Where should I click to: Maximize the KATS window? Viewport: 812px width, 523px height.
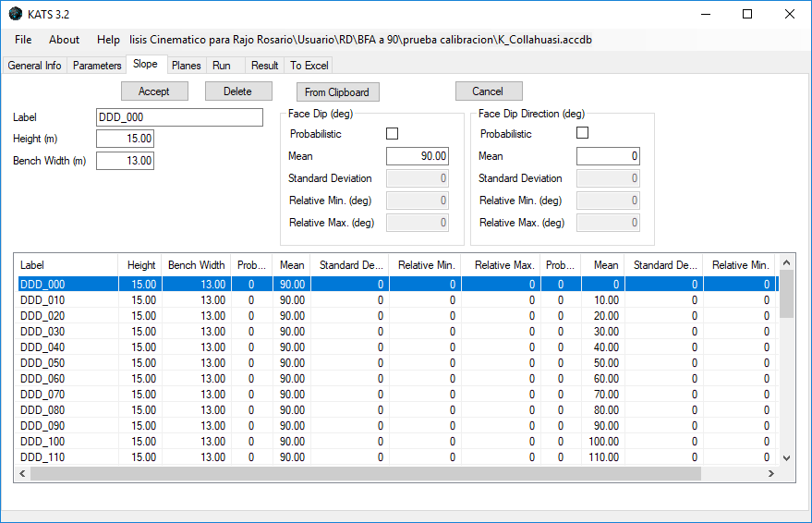[x=747, y=14]
